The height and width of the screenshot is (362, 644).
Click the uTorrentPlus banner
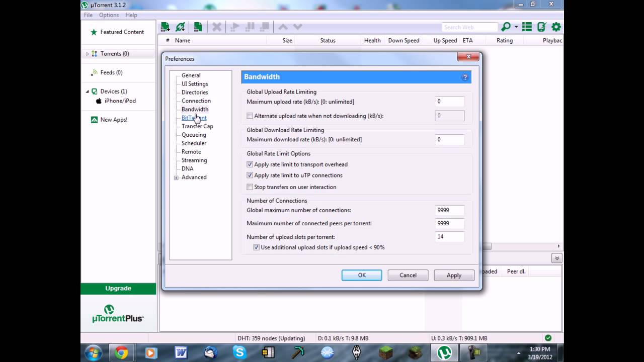118,313
